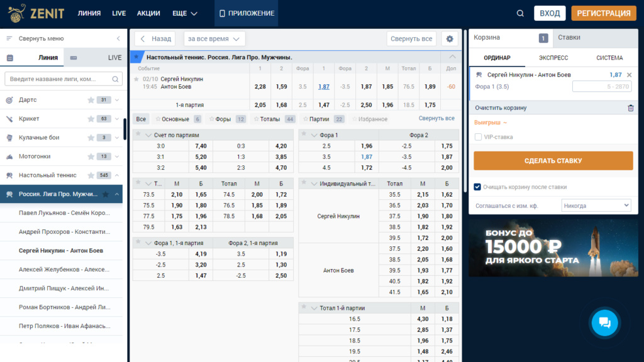Click the blue star in league header
Viewport: 644px width, 362px height.
pos(136,57)
